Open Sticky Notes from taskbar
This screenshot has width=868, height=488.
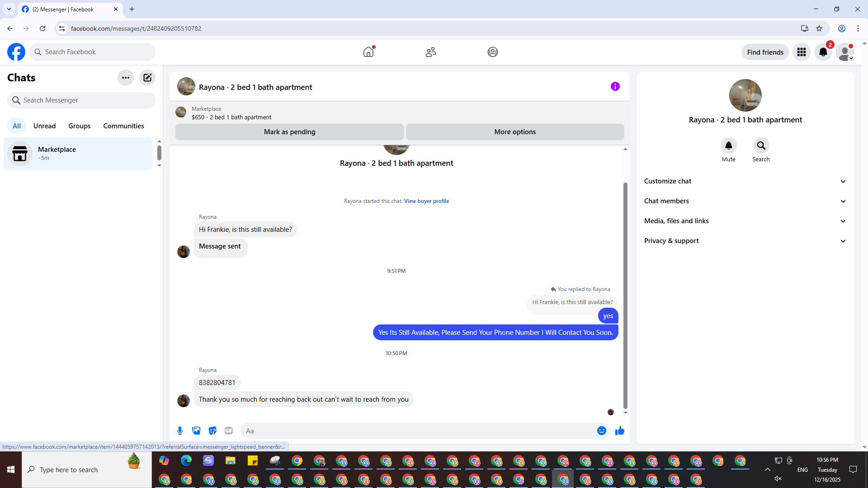(253, 460)
